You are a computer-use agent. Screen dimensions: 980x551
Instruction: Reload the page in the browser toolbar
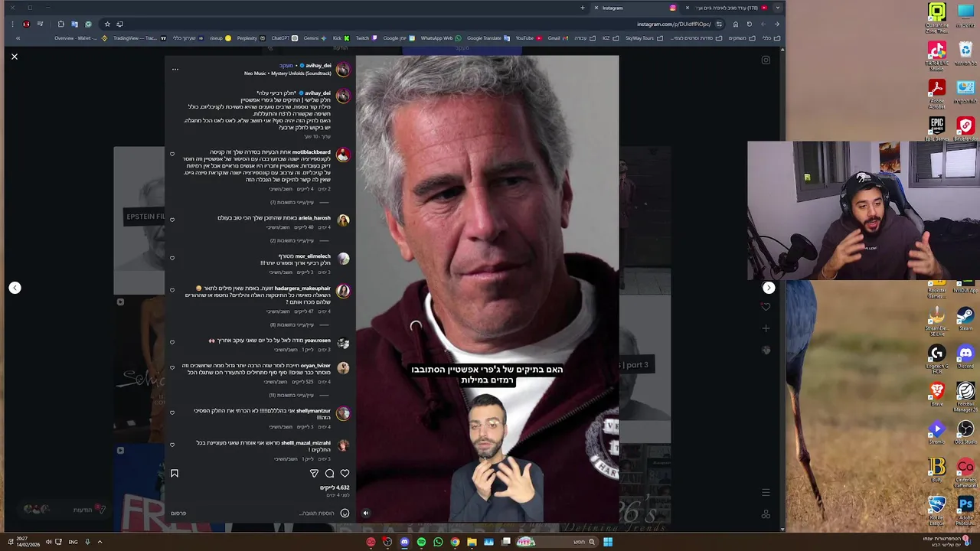click(749, 24)
